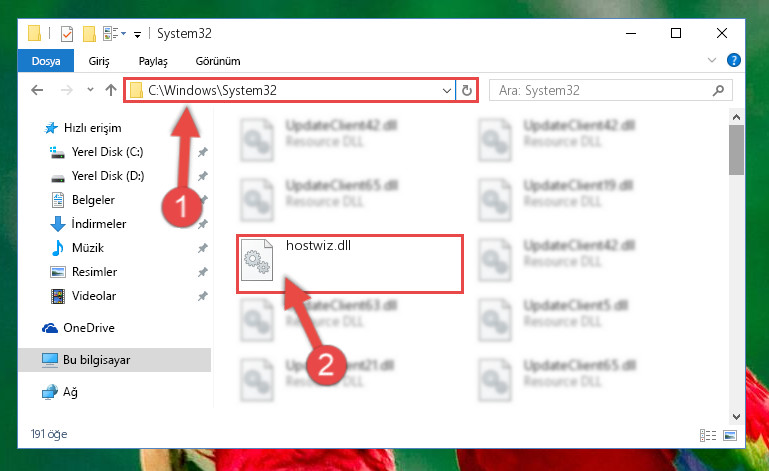This screenshot has height=471, width=769.
Task: Expand the address bar history dropdown
Action: point(446,90)
